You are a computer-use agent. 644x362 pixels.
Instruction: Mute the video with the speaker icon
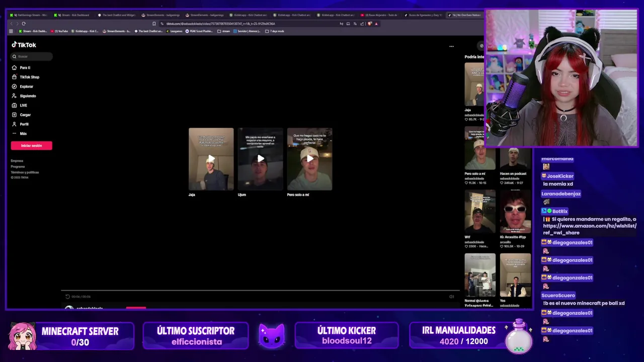click(x=451, y=297)
